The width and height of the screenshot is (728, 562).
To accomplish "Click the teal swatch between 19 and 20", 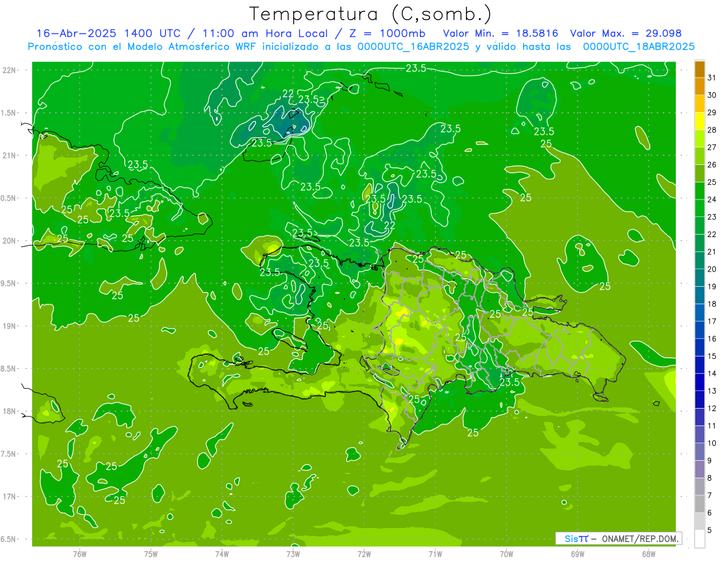I will 699,278.
